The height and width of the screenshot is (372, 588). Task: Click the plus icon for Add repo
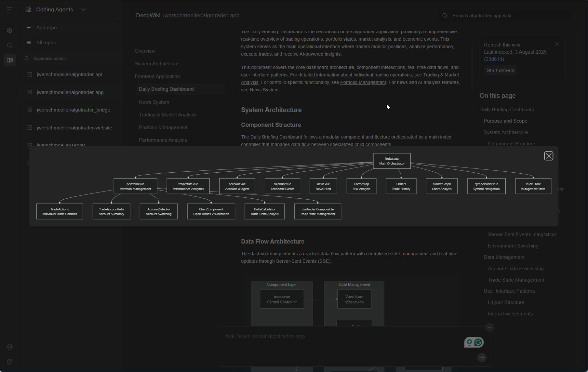29,28
